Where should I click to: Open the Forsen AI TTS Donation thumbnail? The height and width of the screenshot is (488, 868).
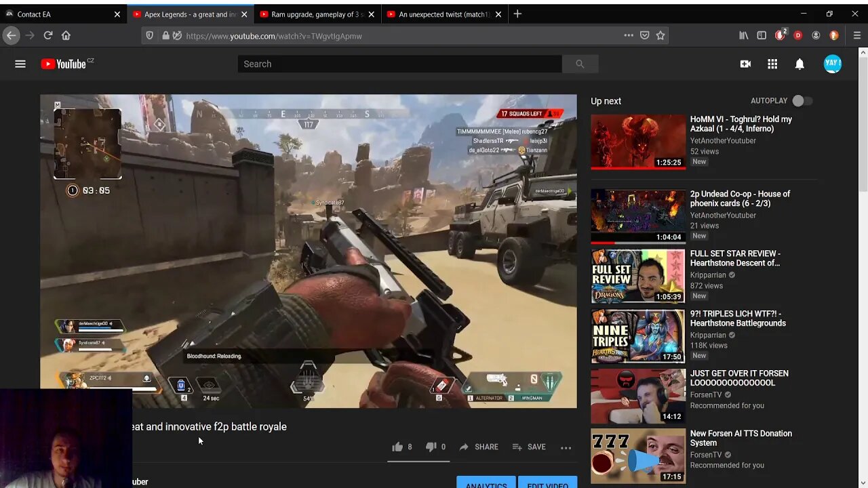click(x=638, y=455)
